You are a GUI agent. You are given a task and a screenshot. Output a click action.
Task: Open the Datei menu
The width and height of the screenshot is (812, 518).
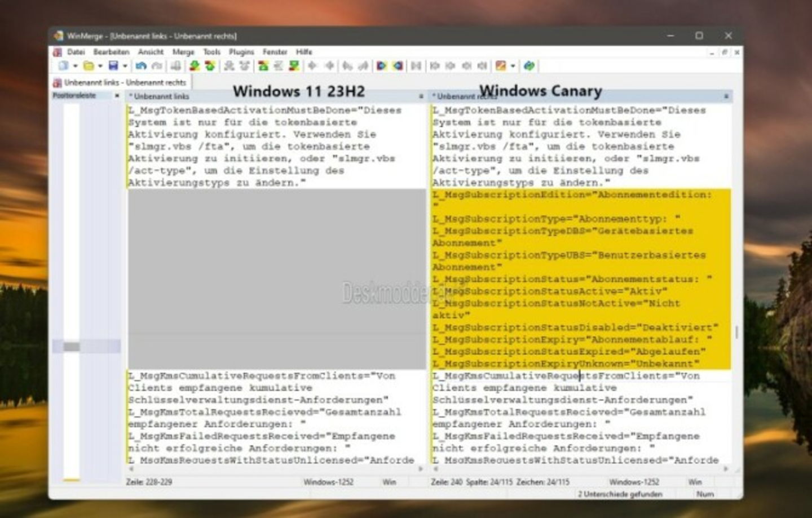tap(76, 52)
